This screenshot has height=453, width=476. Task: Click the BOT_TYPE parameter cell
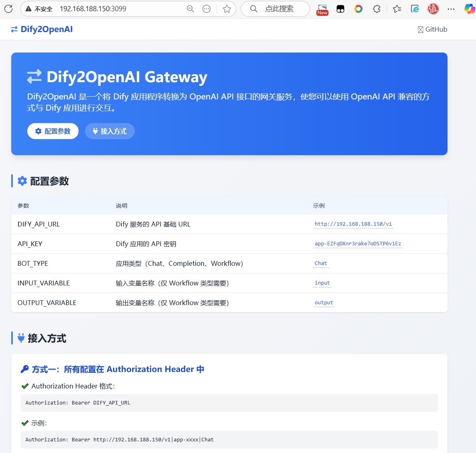[33, 263]
